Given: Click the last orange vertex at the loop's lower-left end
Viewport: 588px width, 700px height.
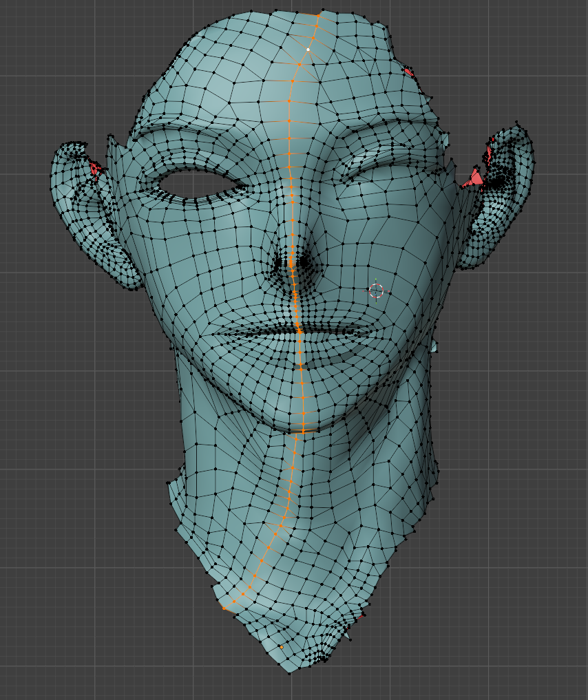Looking at the screenshot, I should point(224,608).
